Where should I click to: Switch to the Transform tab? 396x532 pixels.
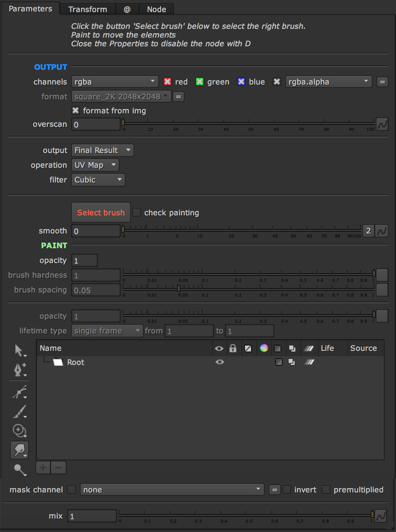88,9
